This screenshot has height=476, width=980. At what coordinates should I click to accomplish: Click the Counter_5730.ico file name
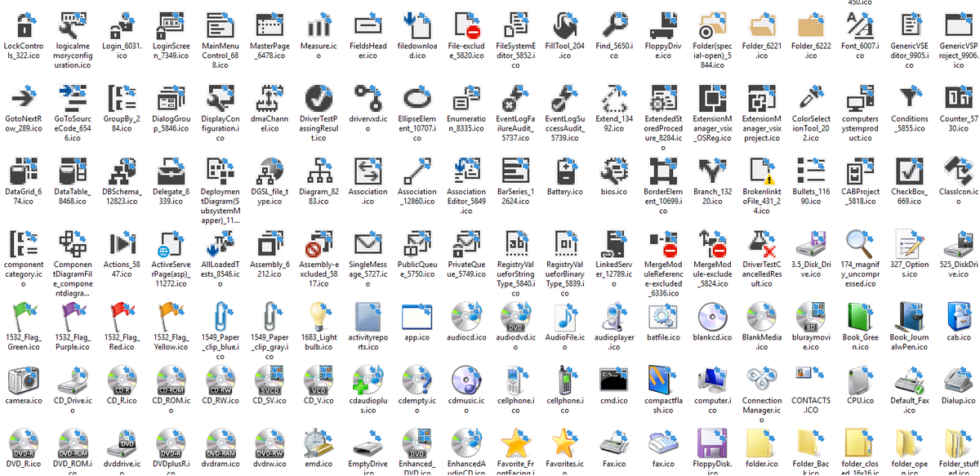[x=958, y=123]
